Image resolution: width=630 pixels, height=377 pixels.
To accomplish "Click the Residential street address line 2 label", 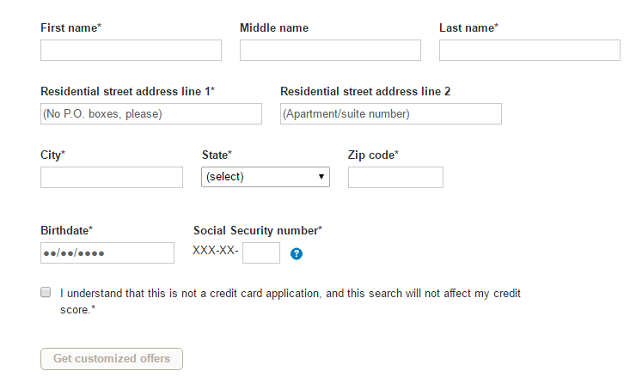I will coord(365,92).
